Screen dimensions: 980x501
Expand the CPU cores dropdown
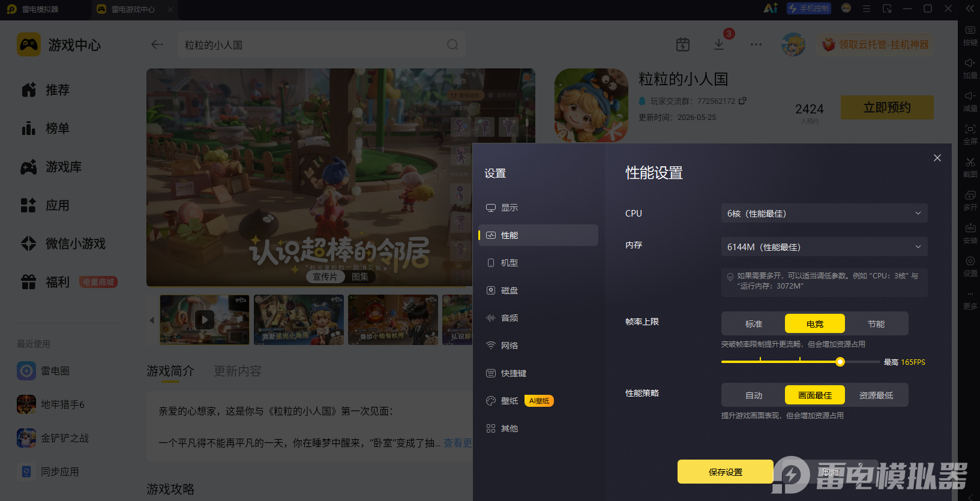point(824,213)
